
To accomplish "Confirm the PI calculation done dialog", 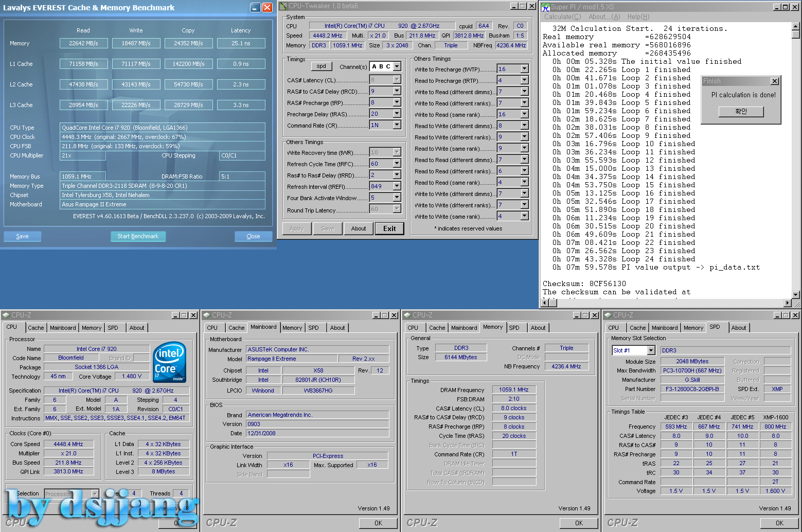I will pyautogui.click(x=741, y=111).
